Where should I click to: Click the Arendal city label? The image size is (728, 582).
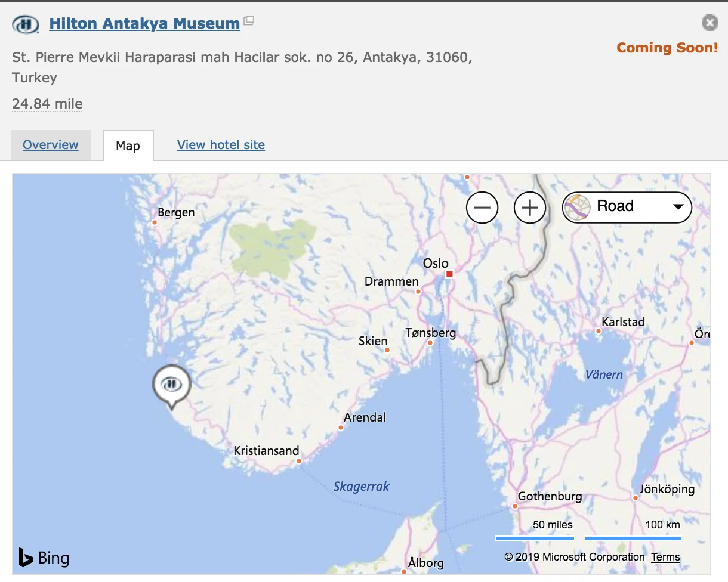(x=365, y=417)
